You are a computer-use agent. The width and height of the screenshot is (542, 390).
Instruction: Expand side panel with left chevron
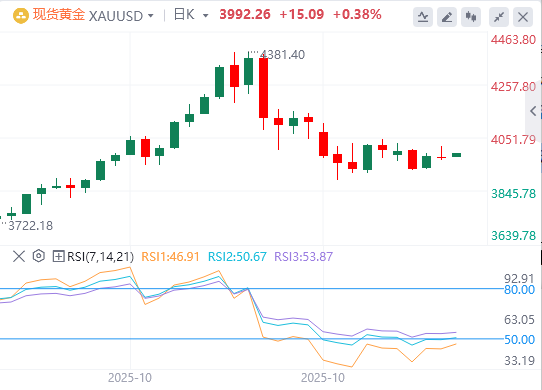coord(533,111)
